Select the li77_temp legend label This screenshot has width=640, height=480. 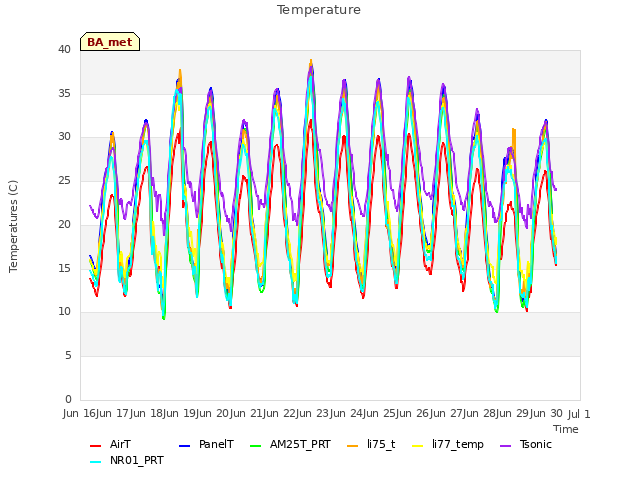[x=458, y=444]
